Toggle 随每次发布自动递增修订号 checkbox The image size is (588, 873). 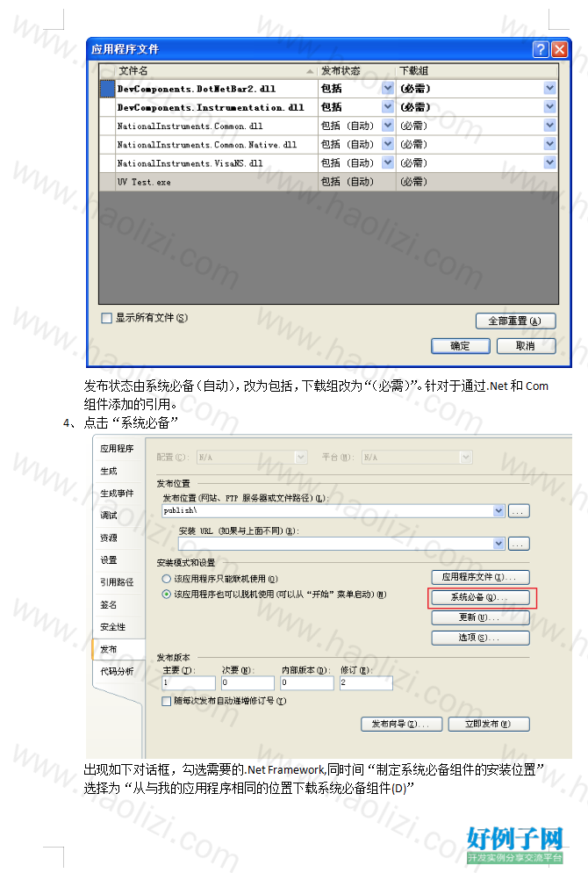[167, 702]
